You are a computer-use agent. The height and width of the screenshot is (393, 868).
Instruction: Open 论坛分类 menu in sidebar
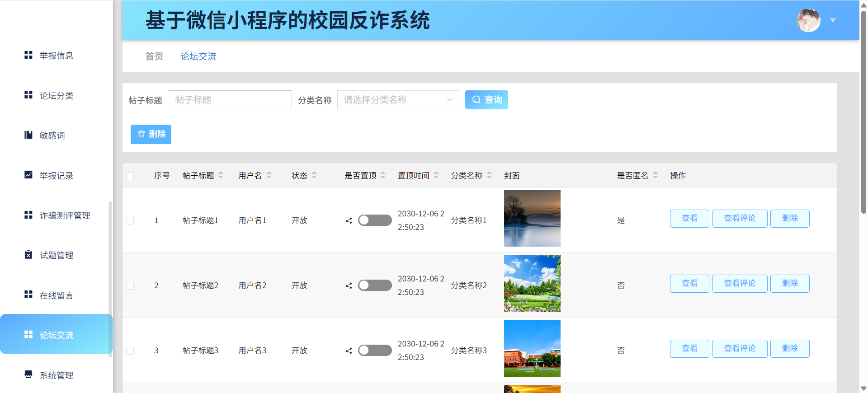pyautogui.click(x=57, y=95)
